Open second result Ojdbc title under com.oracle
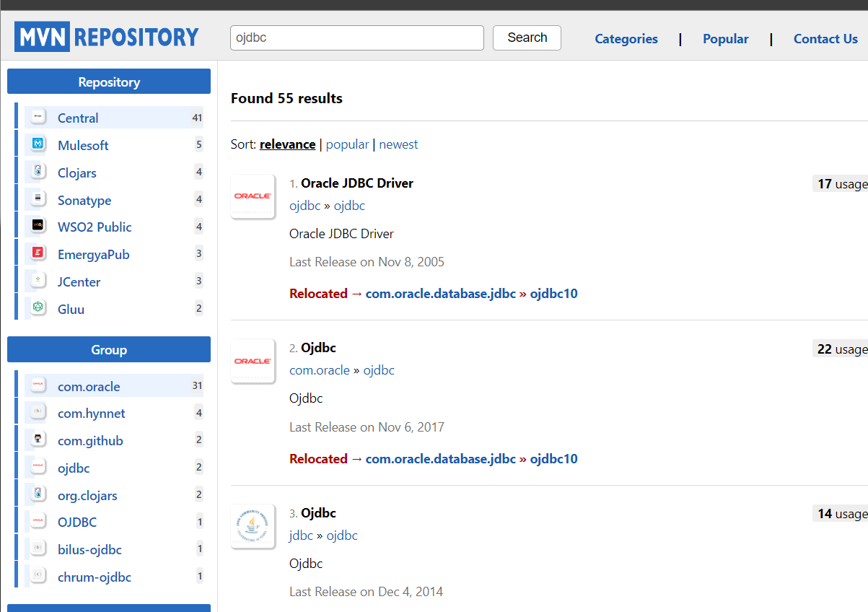Image resolution: width=868 pixels, height=612 pixels. [x=318, y=347]
